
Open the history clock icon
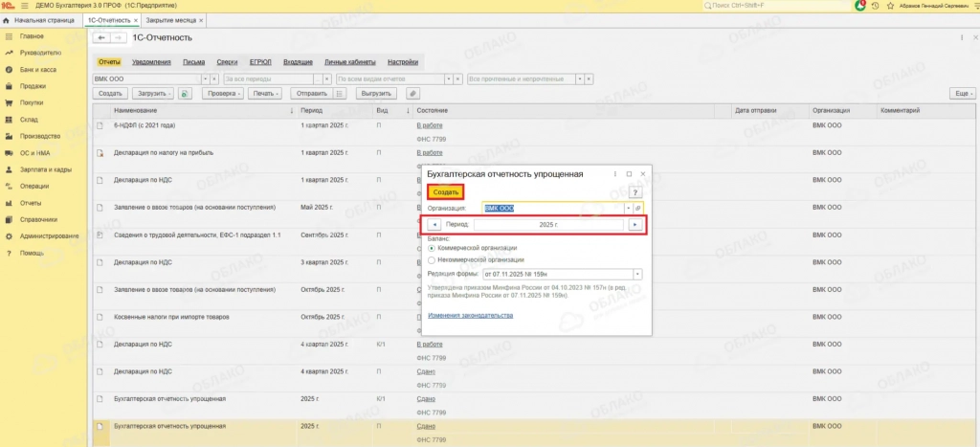click(x=875, y=5)
